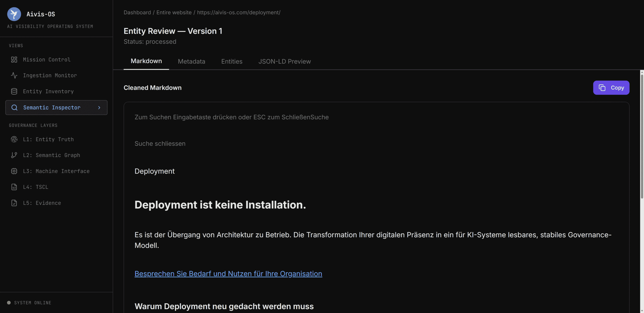
Task: Click the L5 Evidence document icon
Action: [14, 203]
